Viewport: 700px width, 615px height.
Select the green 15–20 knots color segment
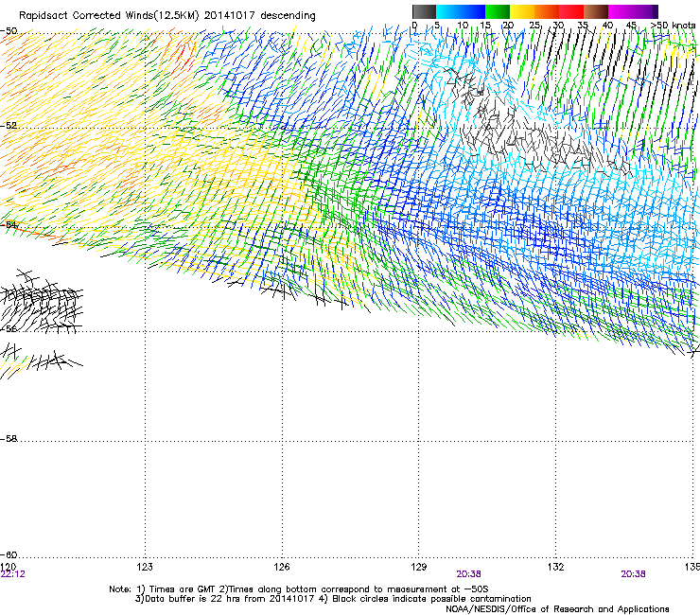tap(498, 11)
